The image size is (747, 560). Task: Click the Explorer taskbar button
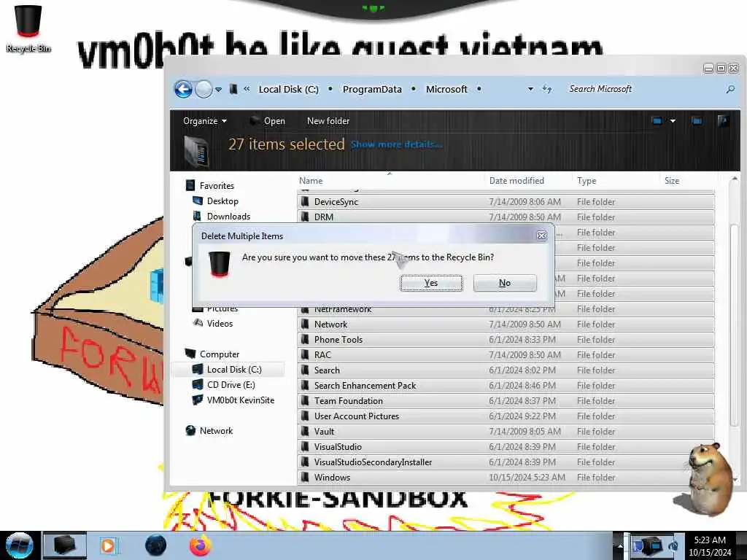click(x=65, y=545)
